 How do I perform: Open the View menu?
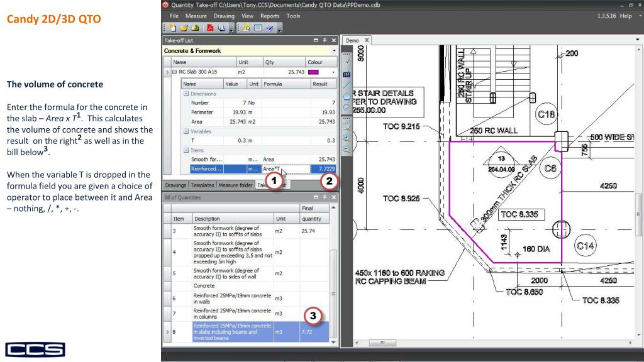pos(247,16)
